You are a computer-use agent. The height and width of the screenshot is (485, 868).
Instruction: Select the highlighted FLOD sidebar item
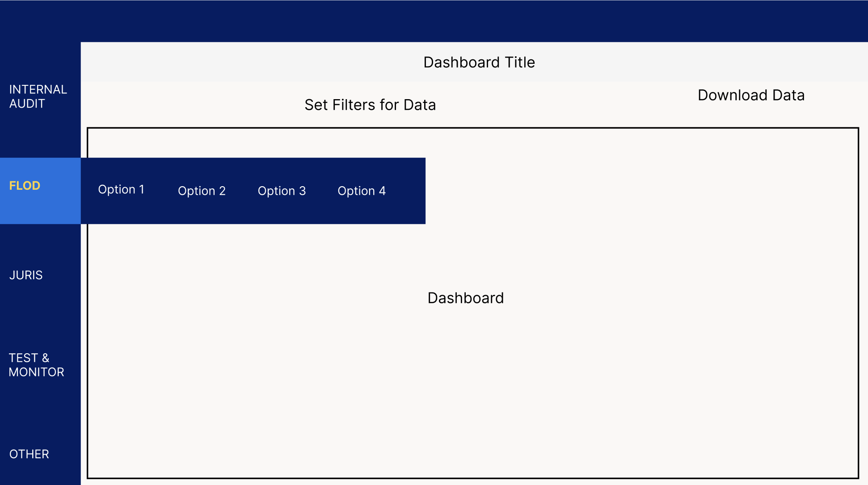point(25,186)
